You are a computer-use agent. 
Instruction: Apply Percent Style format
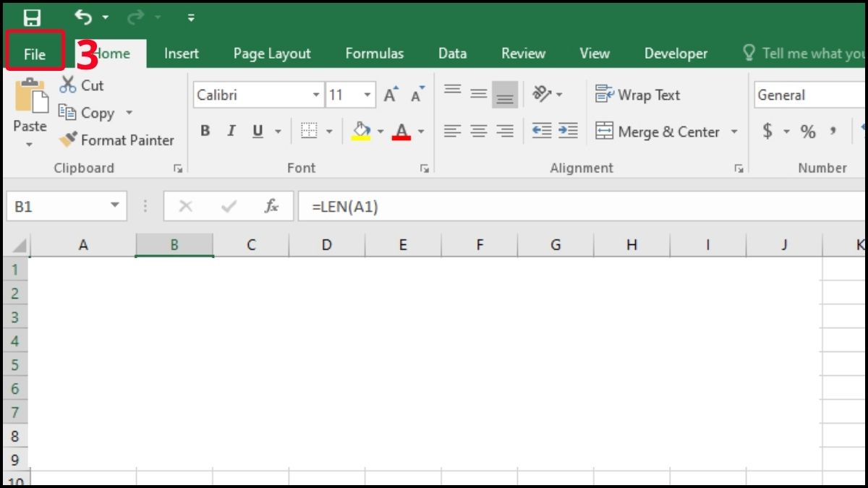[808, 132]
